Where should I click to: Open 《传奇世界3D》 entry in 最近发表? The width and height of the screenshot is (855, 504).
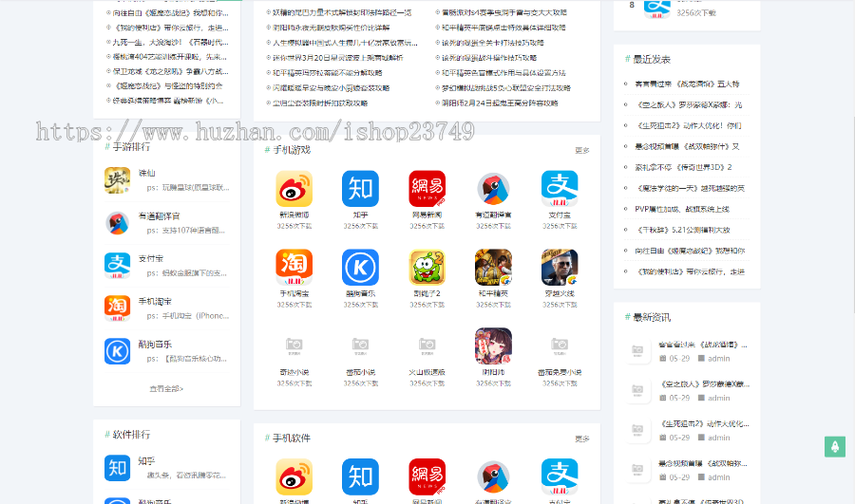pos(684,167)
